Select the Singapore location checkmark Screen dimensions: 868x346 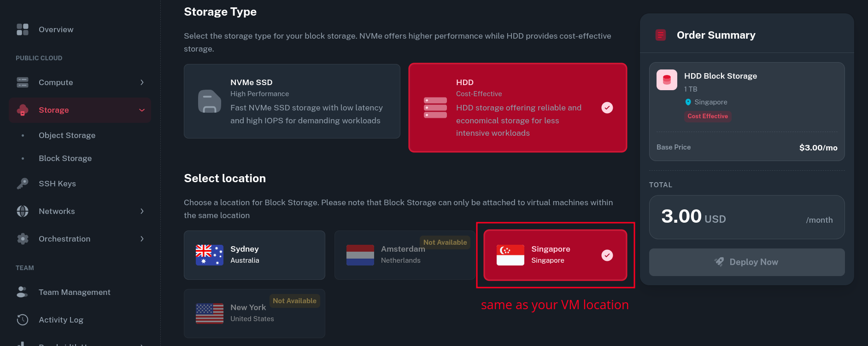click(x=607, y=255)
